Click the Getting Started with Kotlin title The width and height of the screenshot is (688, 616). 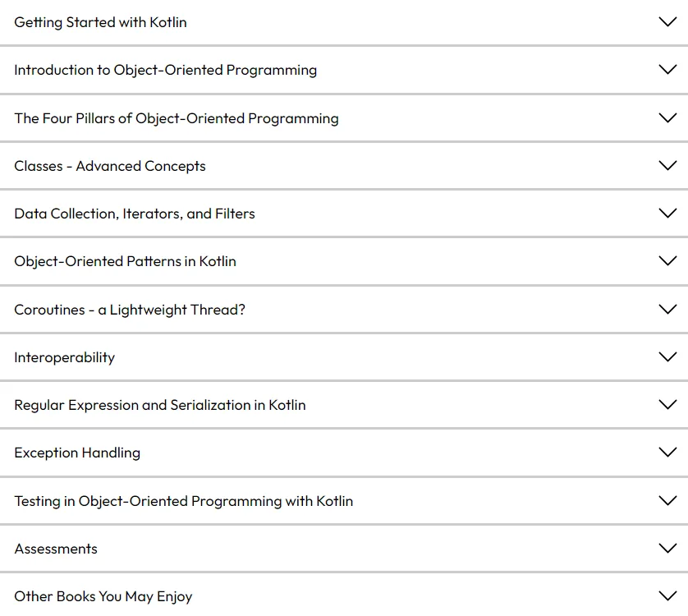click(x=100, y=22)
